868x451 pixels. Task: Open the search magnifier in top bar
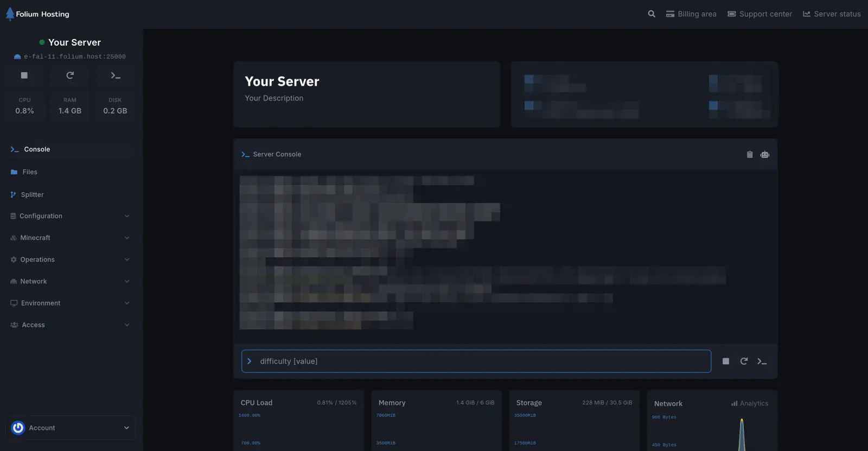(x=652, y=14)
